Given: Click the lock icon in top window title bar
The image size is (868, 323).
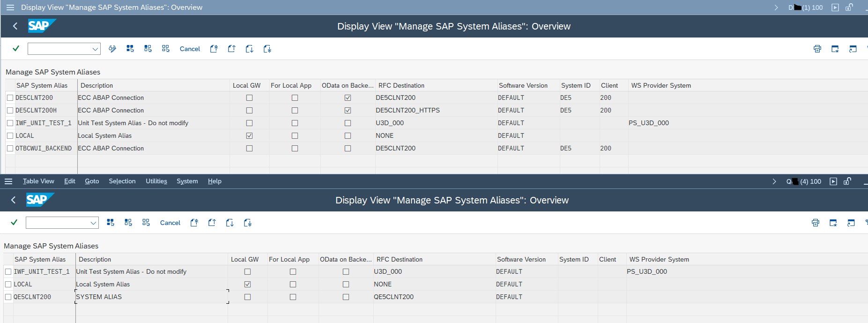Looking at the screenshot, I should pyautogui.click(x=849, y=8).
